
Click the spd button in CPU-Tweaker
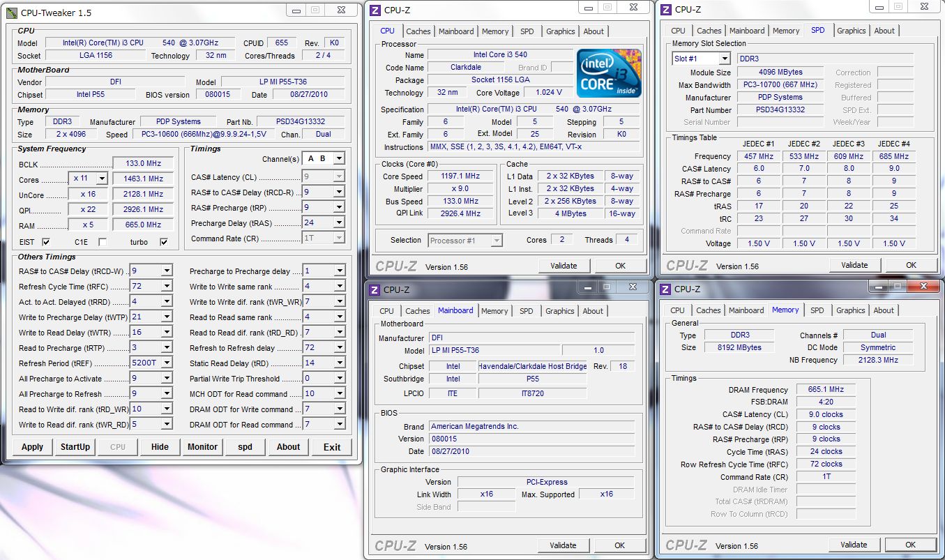tap(245, 447)
